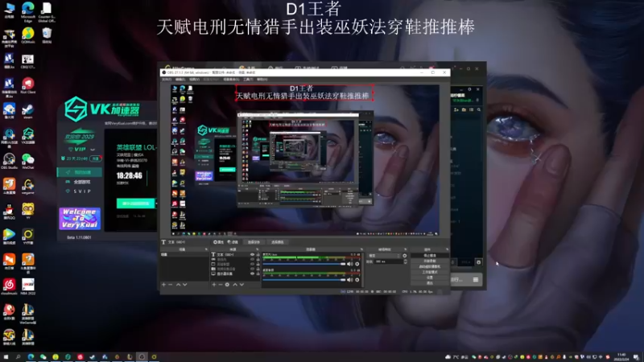Viewport: 644px width, 362px height.
Task: Remove selected source with minus icon
Action: tap(221, 285)
